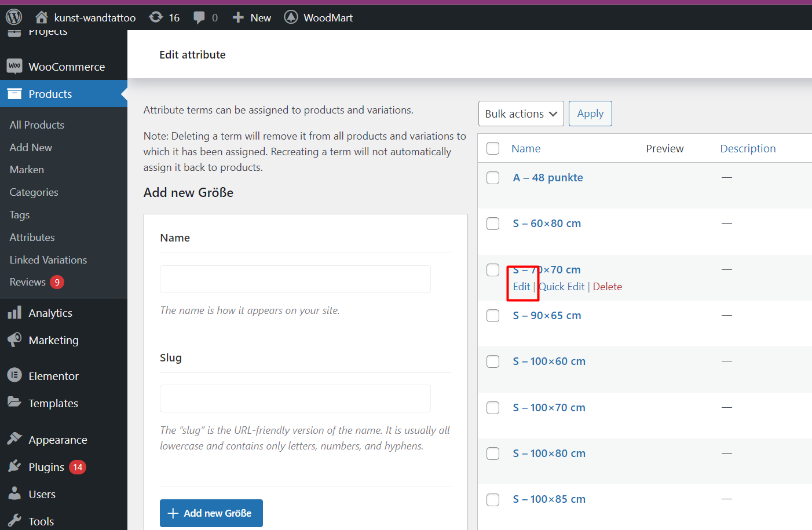Click the Name input field

pyautogui.click(x=295, y=279)
